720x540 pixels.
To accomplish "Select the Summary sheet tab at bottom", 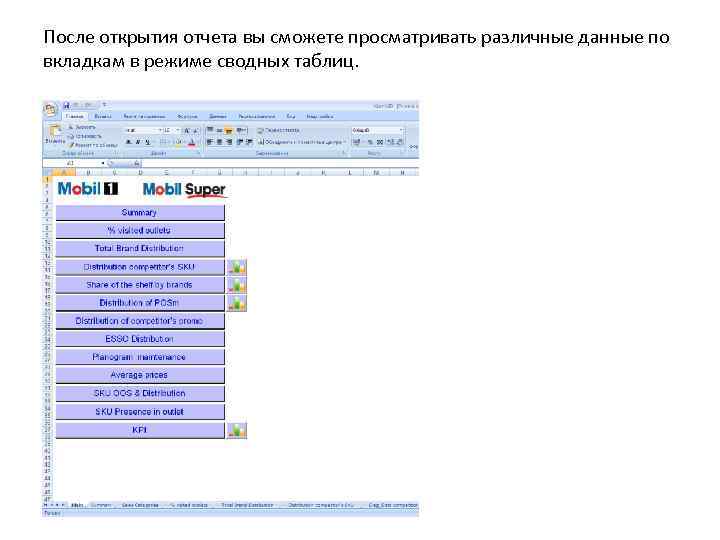I will [x=101, y=505].
